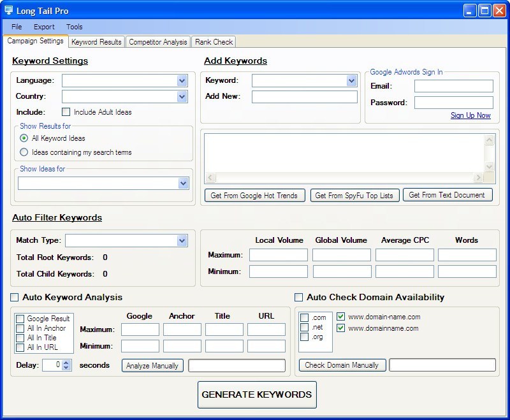Click Maximum Average CPC field
The image size is (510, 420).
click(x=405, y=255)
